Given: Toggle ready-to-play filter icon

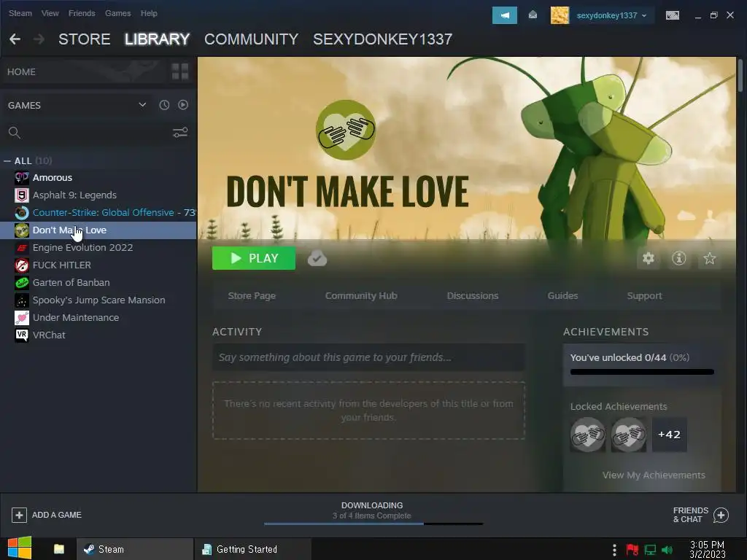Looking at the screenshot, I should tap(183, 105).
